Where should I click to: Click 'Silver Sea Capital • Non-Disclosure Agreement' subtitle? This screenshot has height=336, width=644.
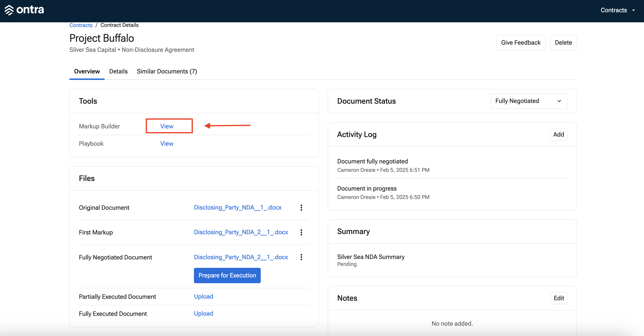132,50
